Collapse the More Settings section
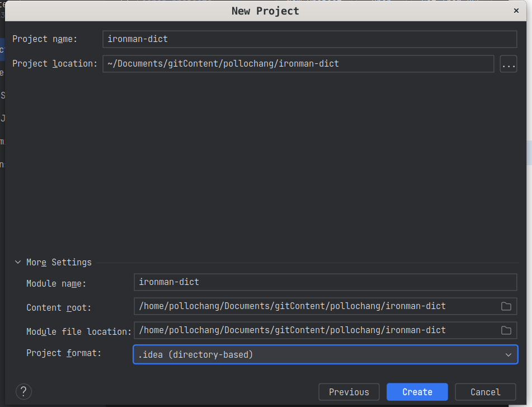532x407 pixels. coord(18,262)
